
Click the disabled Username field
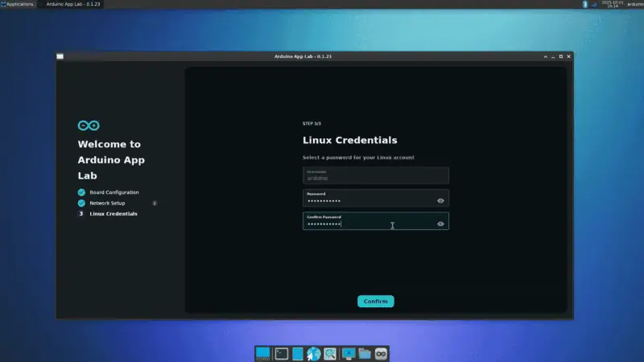pyautogui.click(x=375, y=175)
